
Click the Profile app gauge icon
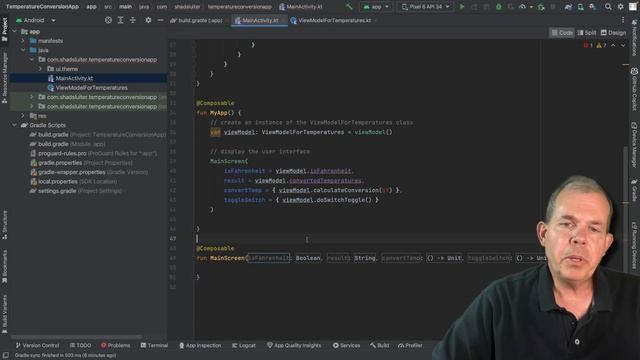[x=522, y=7]
